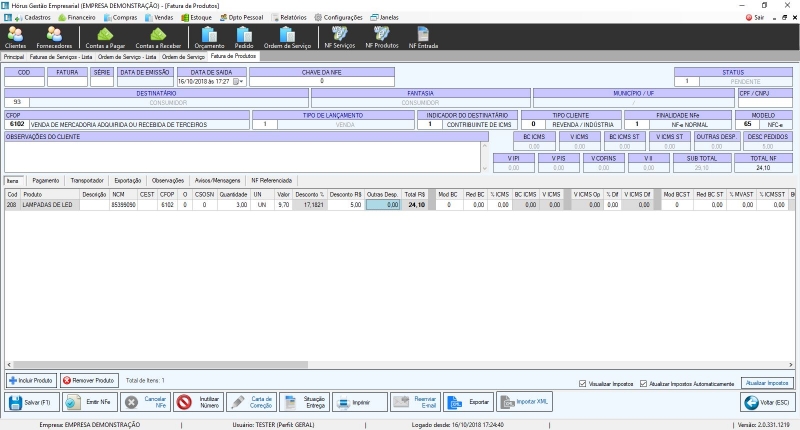Open Contas a Pagar
This screenshot has height=430, width=800.
click(105, 37)
